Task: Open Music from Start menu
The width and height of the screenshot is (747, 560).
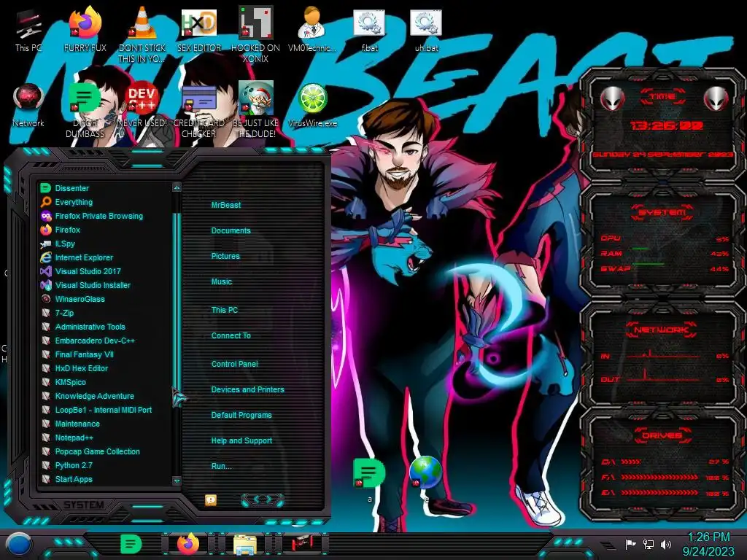Action: pyautogui.click(x=222, y=282)
